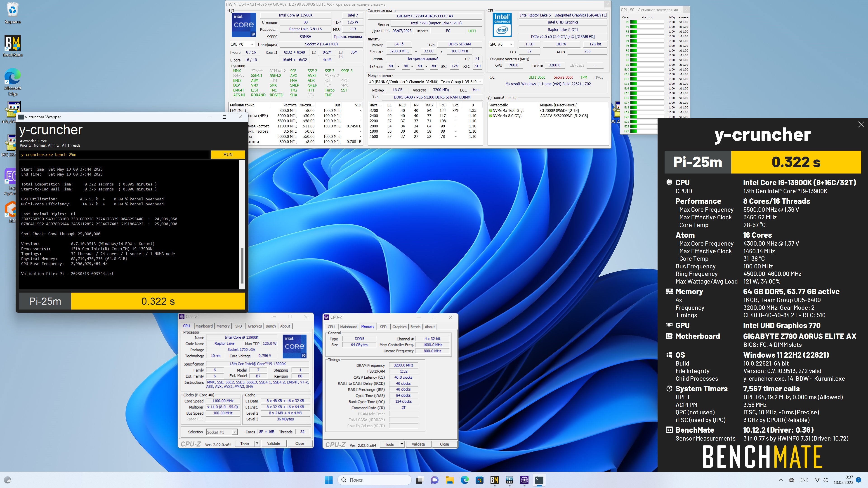868x488 pixels.
Task: Click the Intel Core i9 logo in HWiNFO
Action: 244,25
